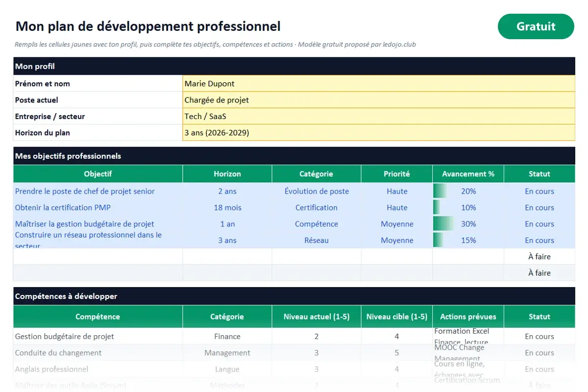The image size is (588, 392).
Task: Click the Tech / SaaS cell
Action: 379,117
